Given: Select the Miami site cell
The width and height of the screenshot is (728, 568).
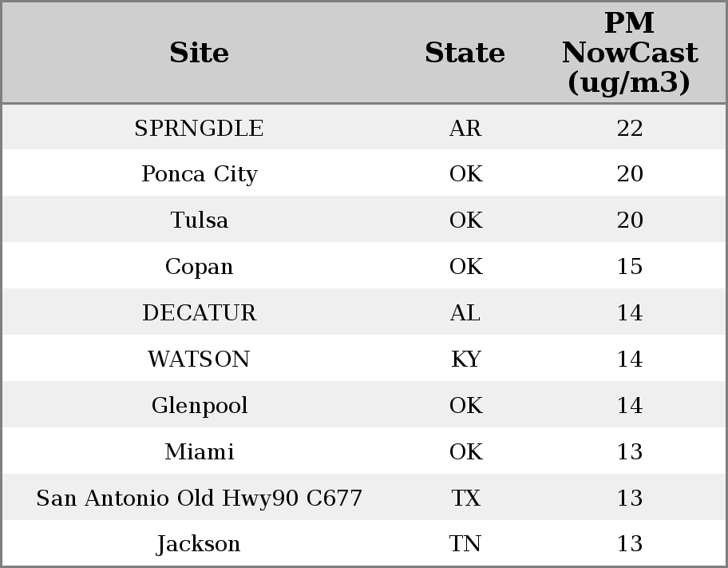Looking at the screenshot, I should click(x=199, y=452).
